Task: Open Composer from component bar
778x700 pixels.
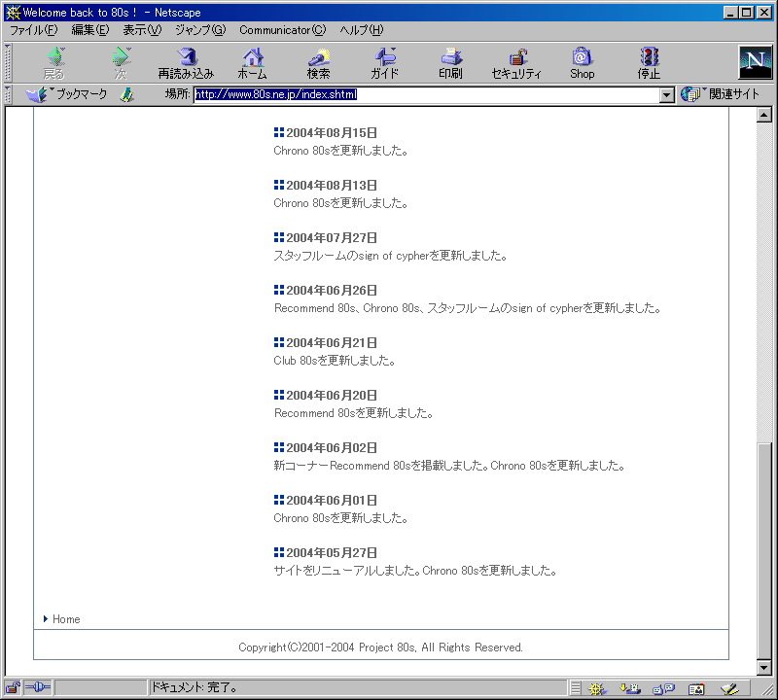Action: (x=729, y=688)
